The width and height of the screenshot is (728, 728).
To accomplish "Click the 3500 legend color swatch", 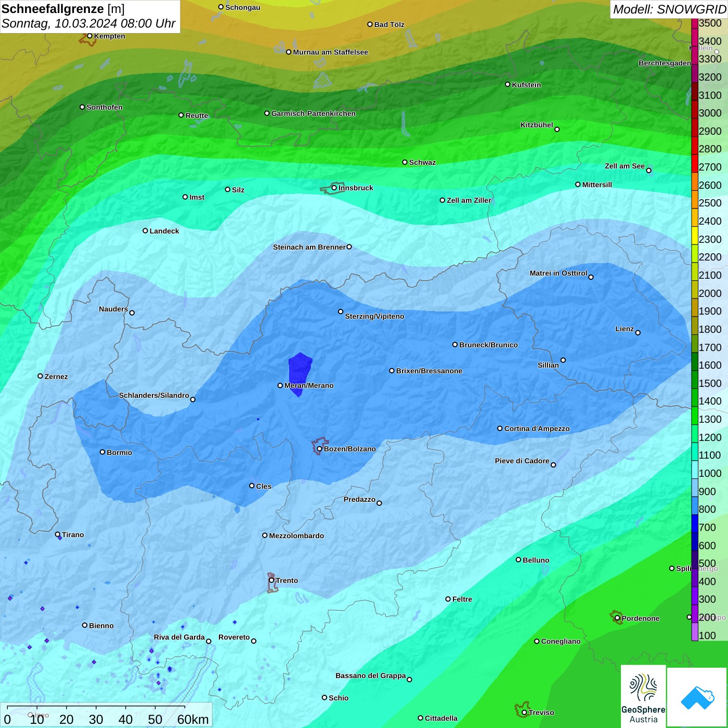I will pos(695,23).
